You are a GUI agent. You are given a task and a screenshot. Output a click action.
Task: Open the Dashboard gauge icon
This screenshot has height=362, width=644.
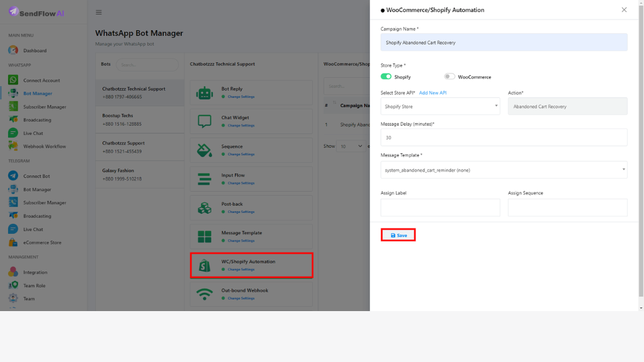pyautogui.click(x=13, y=50)
